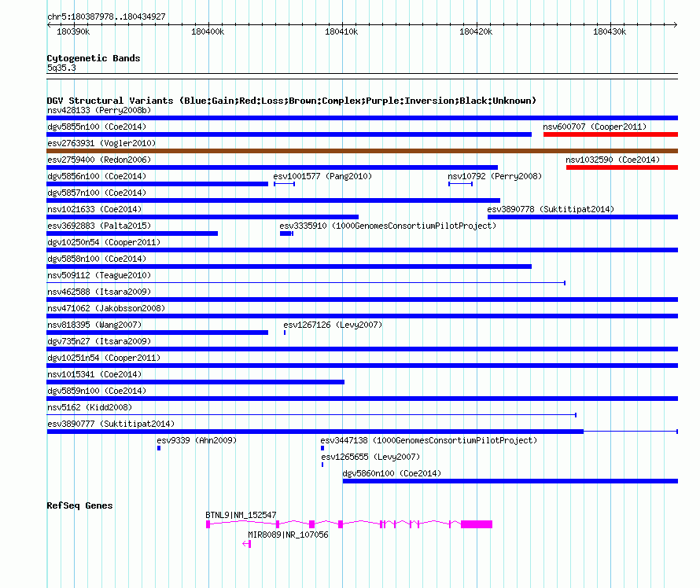Click the DGV Structural Variants track title

click(x=292, y=101)
